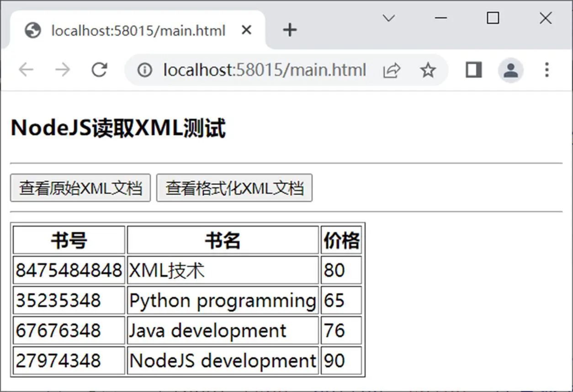Share this page via the share icon

(x=392, y=70)
